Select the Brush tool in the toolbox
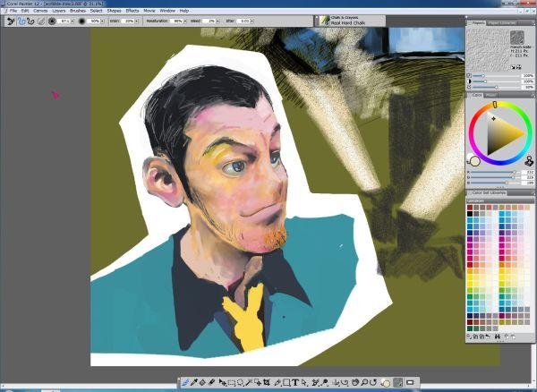This screenshot has height=392, width=537. pos(185,382)
